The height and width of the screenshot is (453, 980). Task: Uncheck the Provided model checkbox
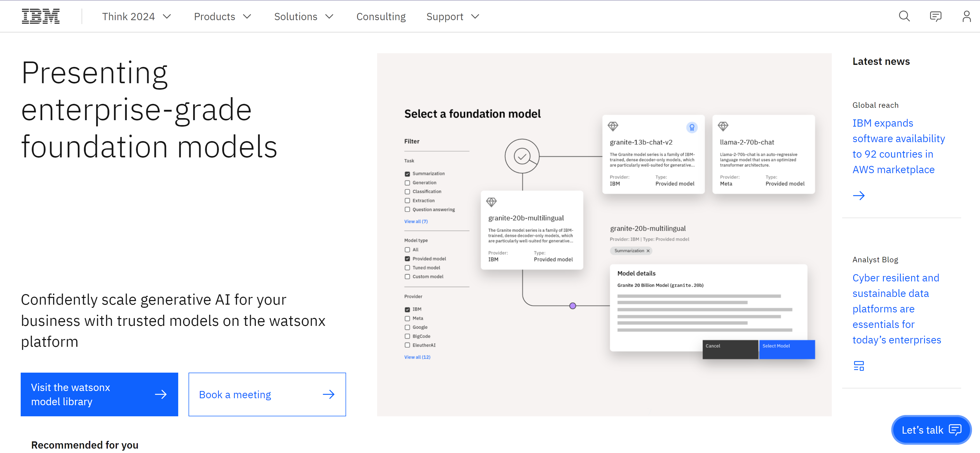tap(407, 259)
